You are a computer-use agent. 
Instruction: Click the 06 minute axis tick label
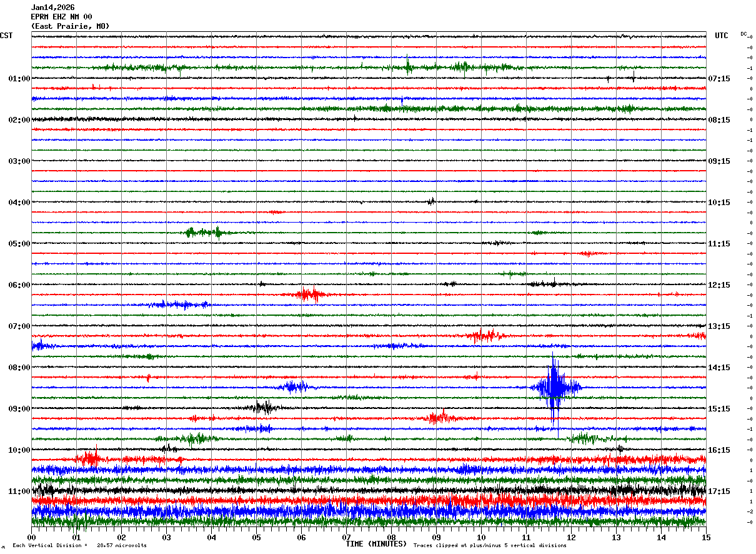(302, 537)
